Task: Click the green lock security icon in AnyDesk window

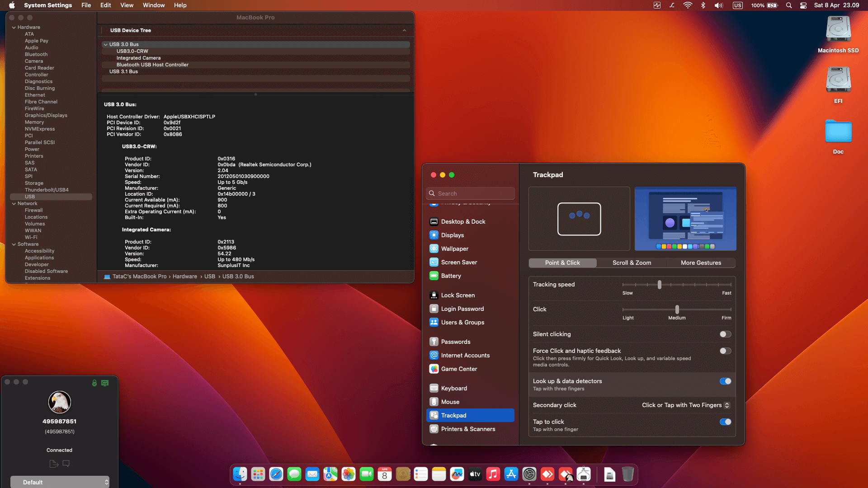Action: pos(94,383)
